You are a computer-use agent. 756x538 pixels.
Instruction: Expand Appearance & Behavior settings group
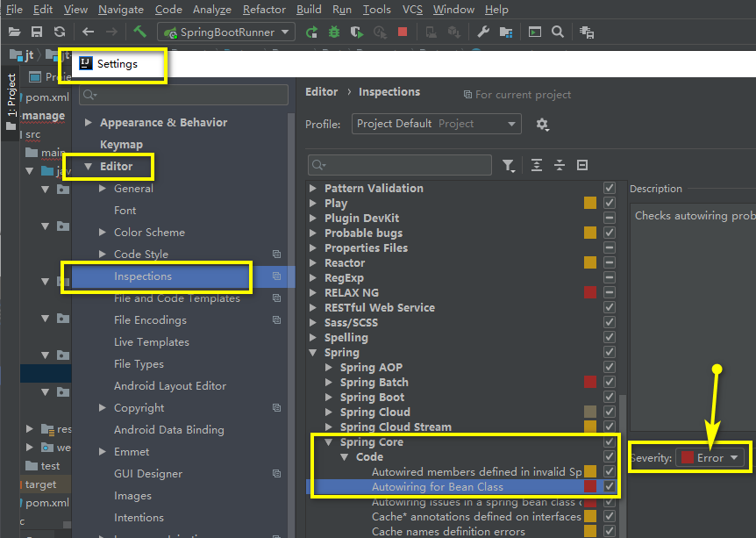89,123
